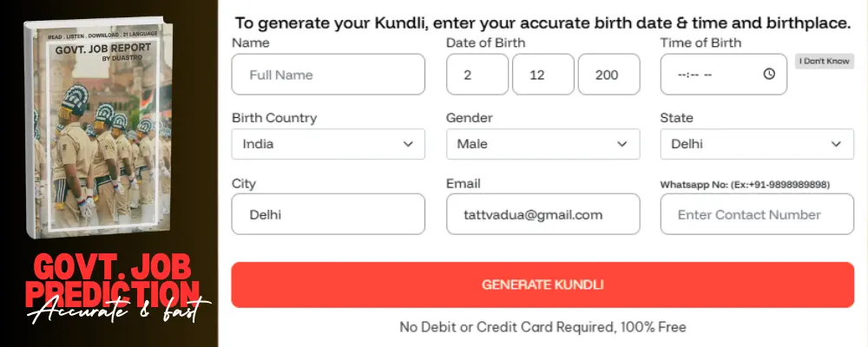Click the Email field with tattvadua@gmail.com
This screenshot has width=868, height=347.
click(542, 214)
